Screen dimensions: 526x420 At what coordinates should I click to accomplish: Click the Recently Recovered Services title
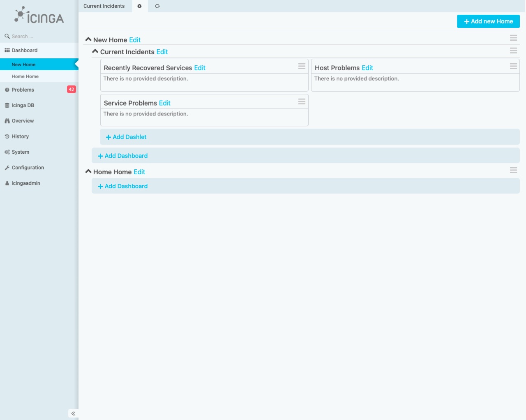click(148, 68)
